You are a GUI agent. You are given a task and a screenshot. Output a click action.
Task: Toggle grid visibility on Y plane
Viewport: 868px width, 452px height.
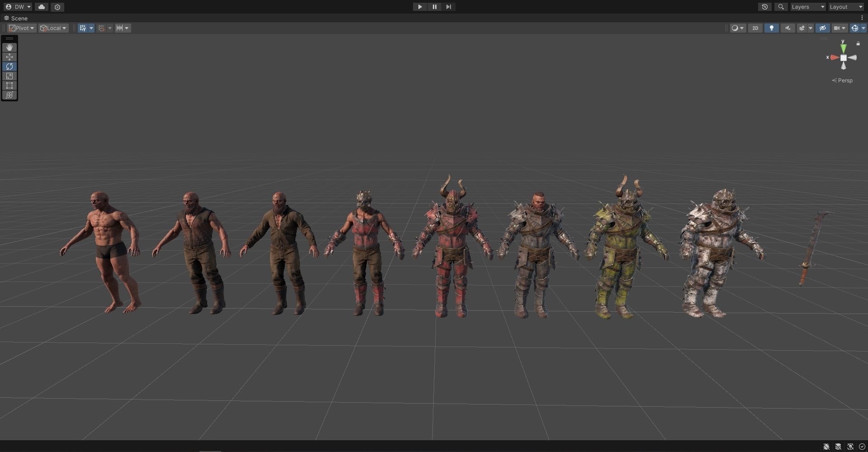tap(83, 28)
